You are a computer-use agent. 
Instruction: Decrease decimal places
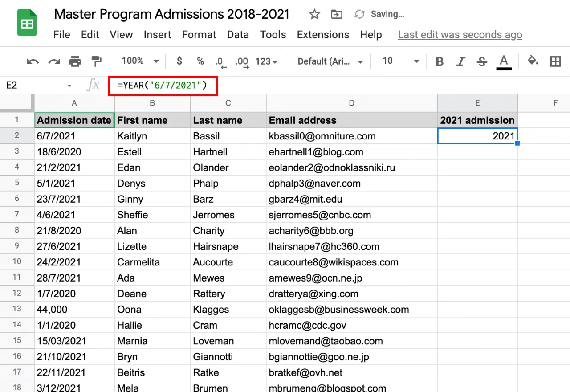pos(220,62)
